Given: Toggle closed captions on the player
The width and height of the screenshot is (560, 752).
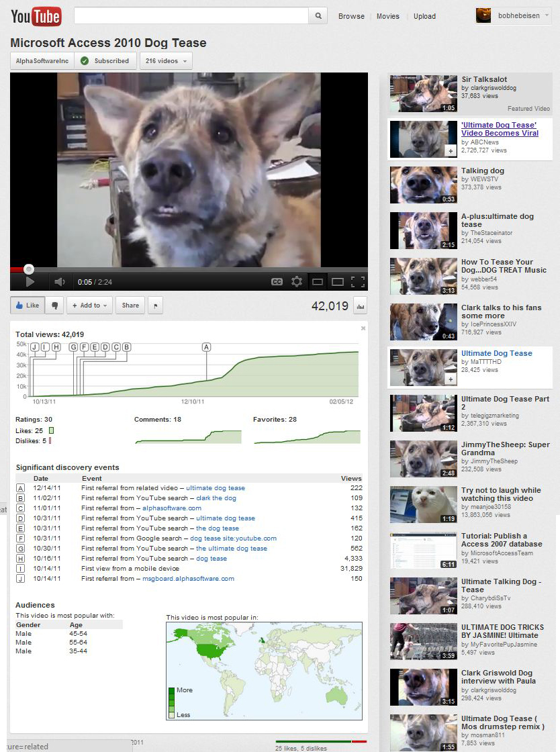Looking at the screenshot, I should pyautogui.click(x=277, y=282).
